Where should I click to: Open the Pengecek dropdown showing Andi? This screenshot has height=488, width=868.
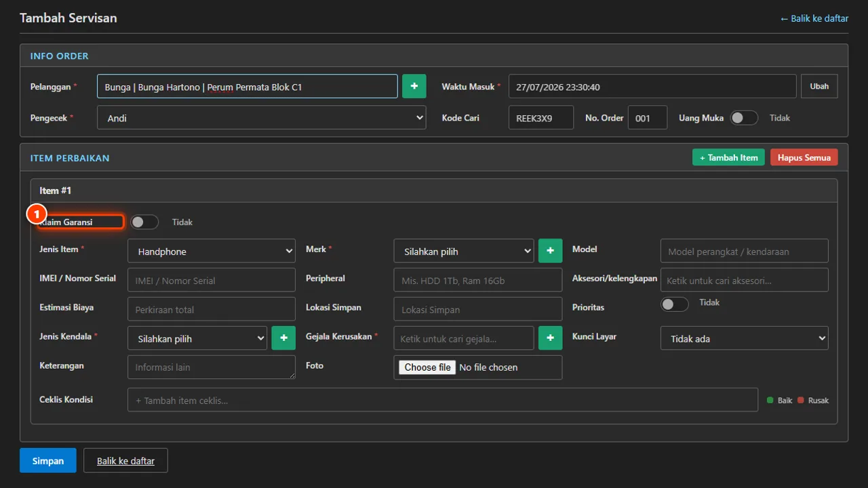click(x=262, y=117)
